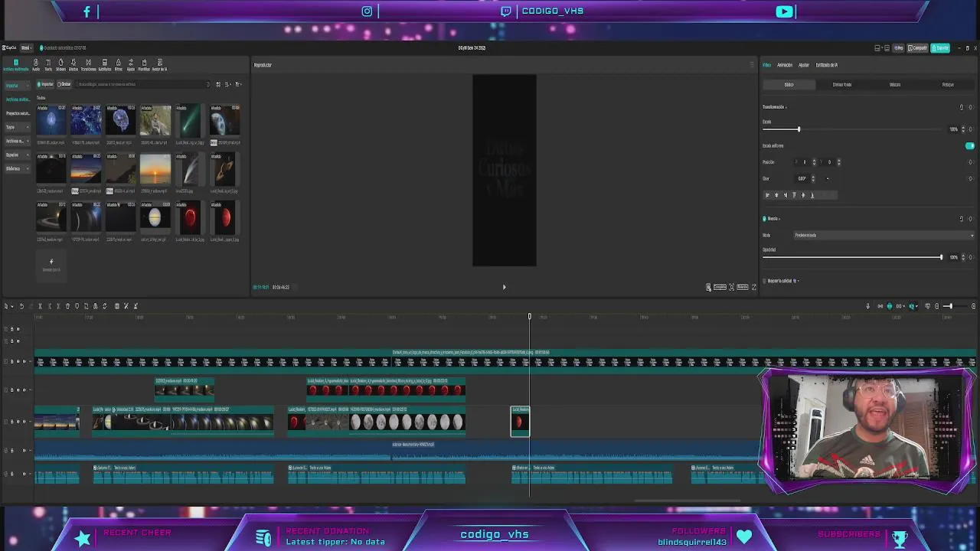Select the Archivos multimedia tab

coord(15,64)
